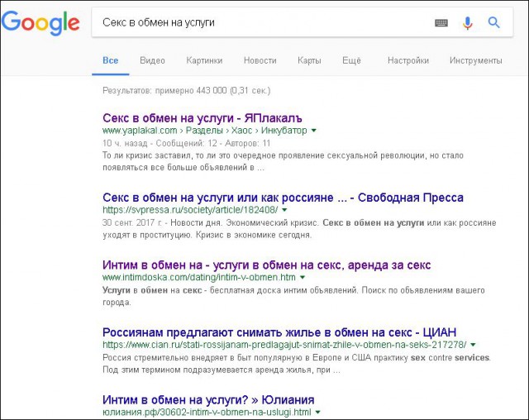Click the svpressa.ru article URL text

[190, 210]
